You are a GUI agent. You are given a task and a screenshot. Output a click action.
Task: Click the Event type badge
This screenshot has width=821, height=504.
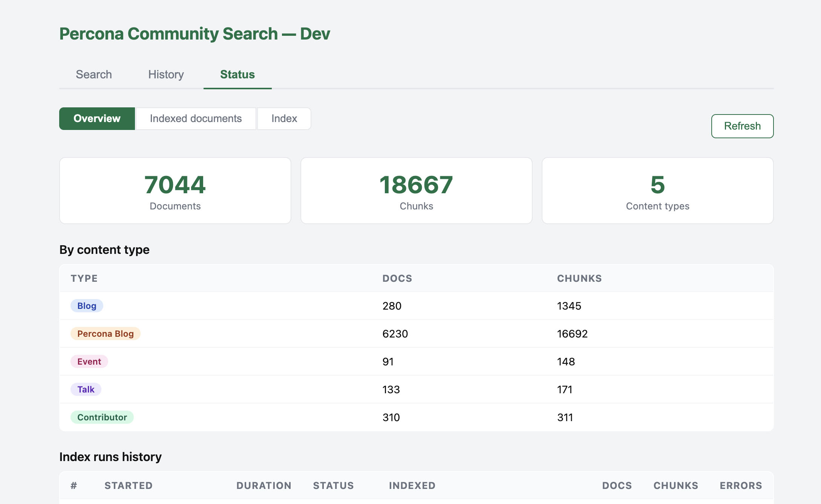point(89,362)
